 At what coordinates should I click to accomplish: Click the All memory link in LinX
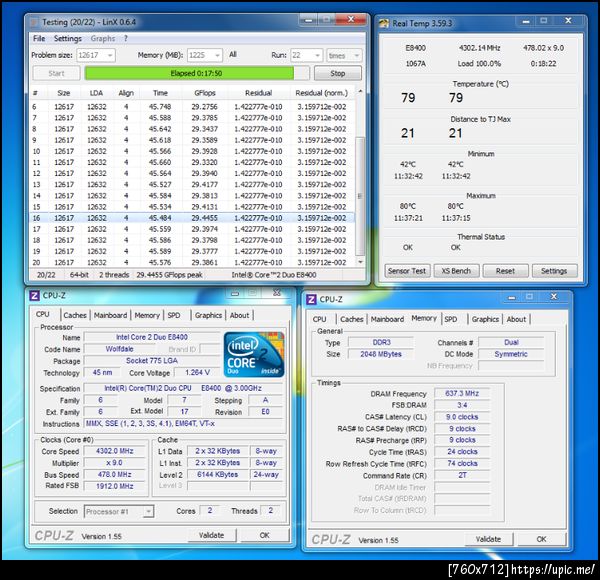click(x=233, y=54)
